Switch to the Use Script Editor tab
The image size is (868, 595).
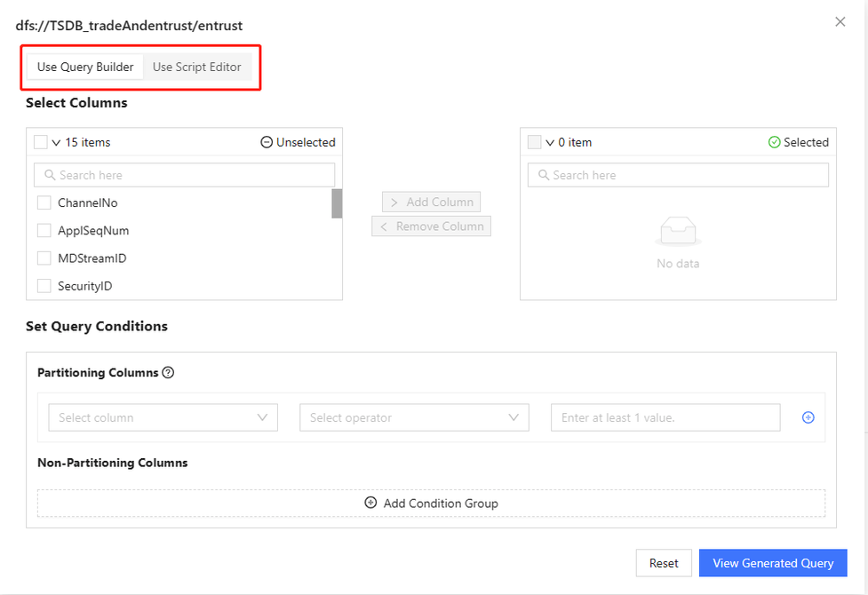(x=197, y=67)
